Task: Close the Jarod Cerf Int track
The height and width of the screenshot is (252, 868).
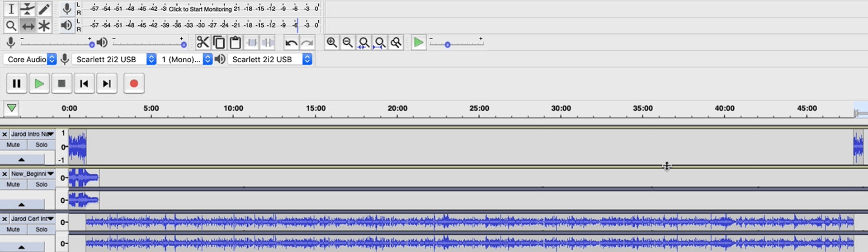Action: click(x=5, y=219)
